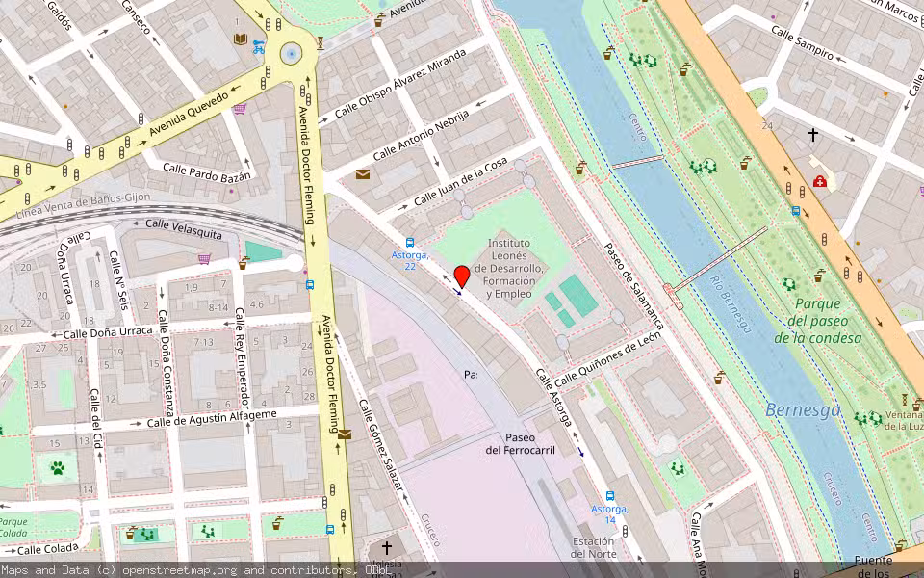Click church cross icon below Calle Sampiro
Screen dimensions: 924x578
click(x=813, y=136)
